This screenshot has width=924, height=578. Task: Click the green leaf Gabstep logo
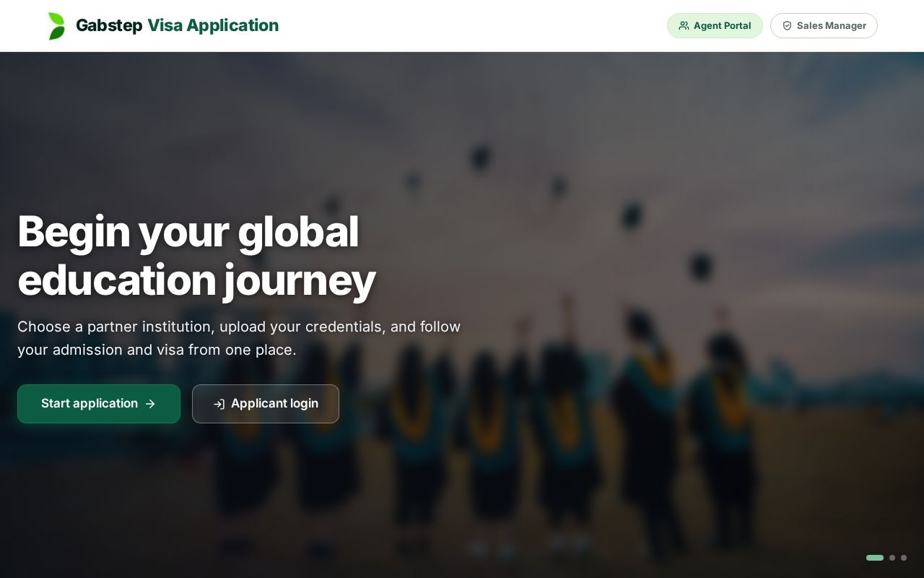pos(56,26)
